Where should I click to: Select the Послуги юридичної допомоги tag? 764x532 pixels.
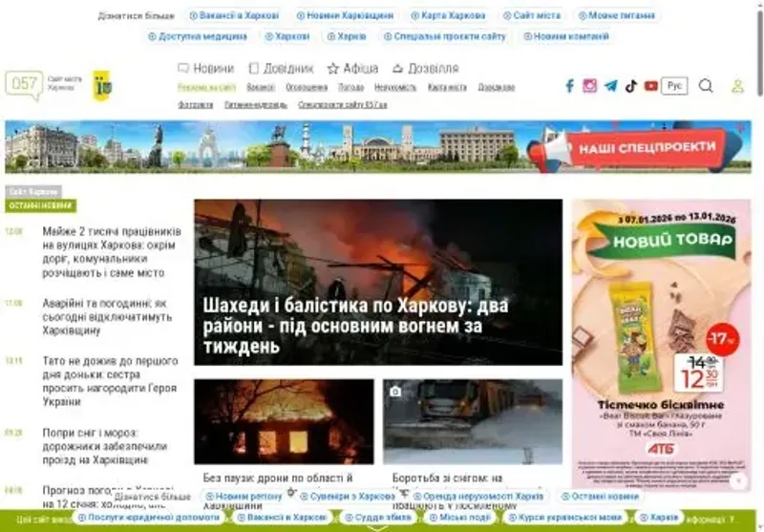pyautogui.click(x=149, y=518)
